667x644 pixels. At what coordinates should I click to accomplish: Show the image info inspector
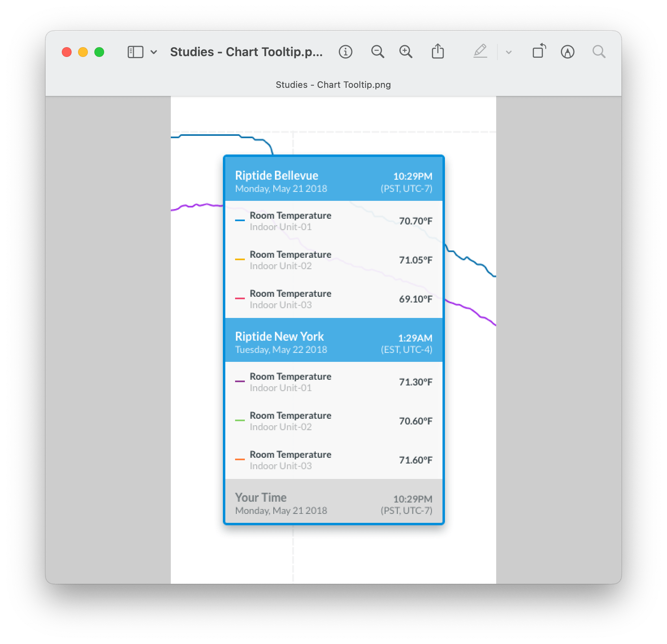(345, 52)
